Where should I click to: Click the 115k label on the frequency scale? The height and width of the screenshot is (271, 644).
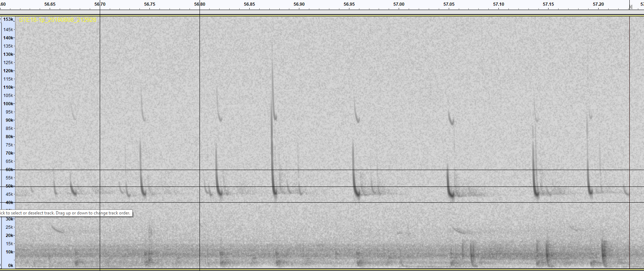tap(8, 79)
